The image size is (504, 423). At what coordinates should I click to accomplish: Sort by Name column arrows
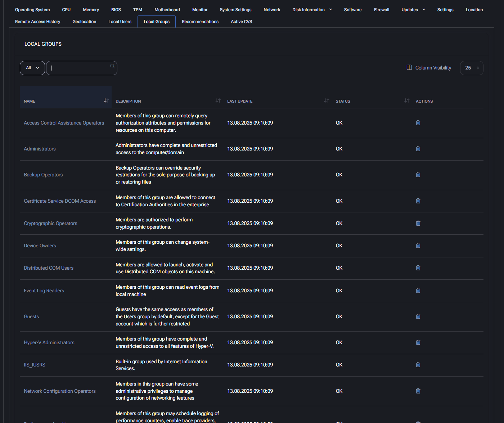(x=106, y=100)
